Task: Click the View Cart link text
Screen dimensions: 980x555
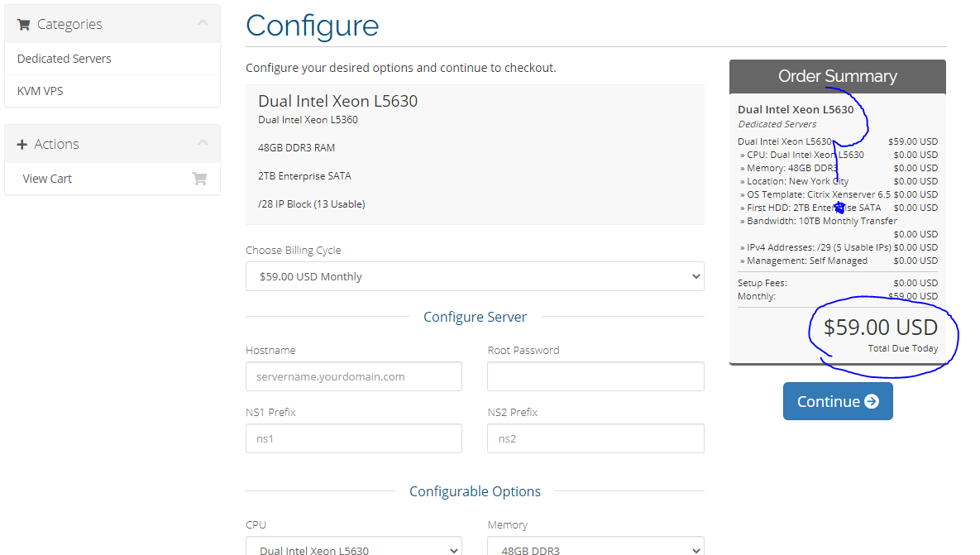Action: [x=47, y=179]
